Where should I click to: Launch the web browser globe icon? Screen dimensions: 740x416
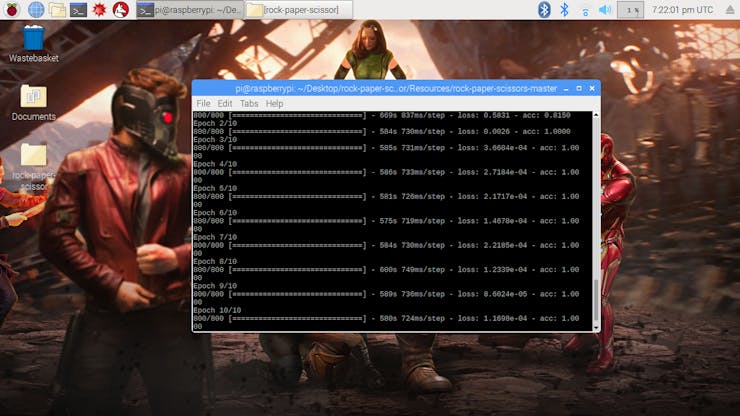tap(35, 9)
